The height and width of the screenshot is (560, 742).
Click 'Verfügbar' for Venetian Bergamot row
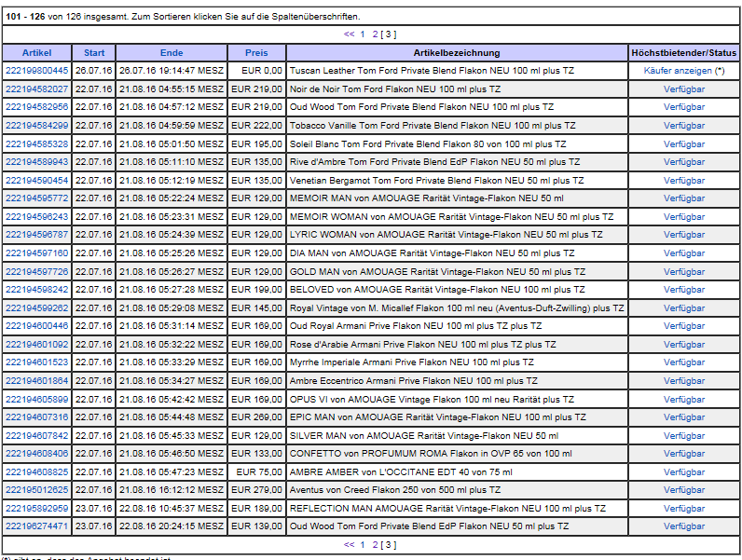684,180
